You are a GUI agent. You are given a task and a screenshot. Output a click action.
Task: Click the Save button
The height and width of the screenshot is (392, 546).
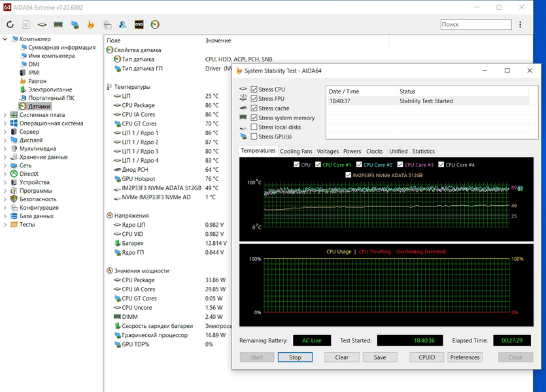point(380,357)
